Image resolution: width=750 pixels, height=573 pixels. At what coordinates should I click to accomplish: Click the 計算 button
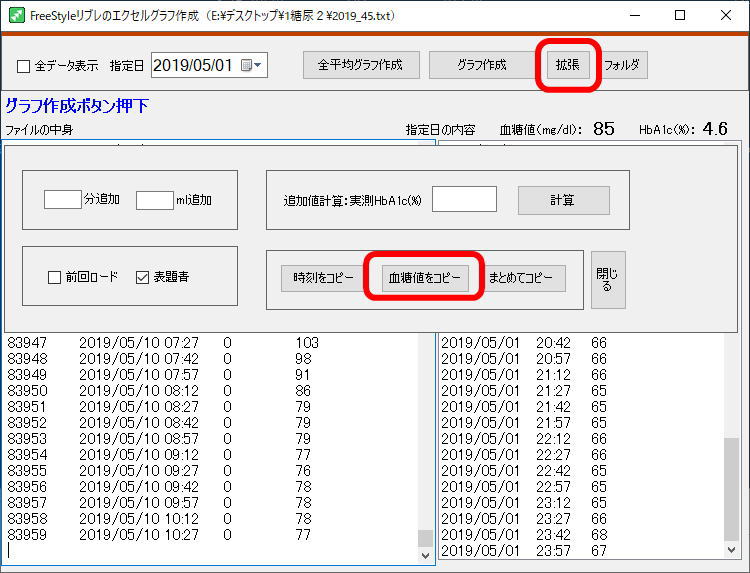(x=563, y=200)
